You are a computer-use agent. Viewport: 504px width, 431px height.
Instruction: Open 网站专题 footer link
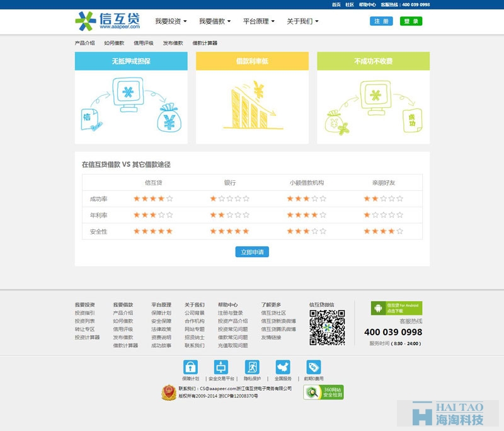pos(195,329)
